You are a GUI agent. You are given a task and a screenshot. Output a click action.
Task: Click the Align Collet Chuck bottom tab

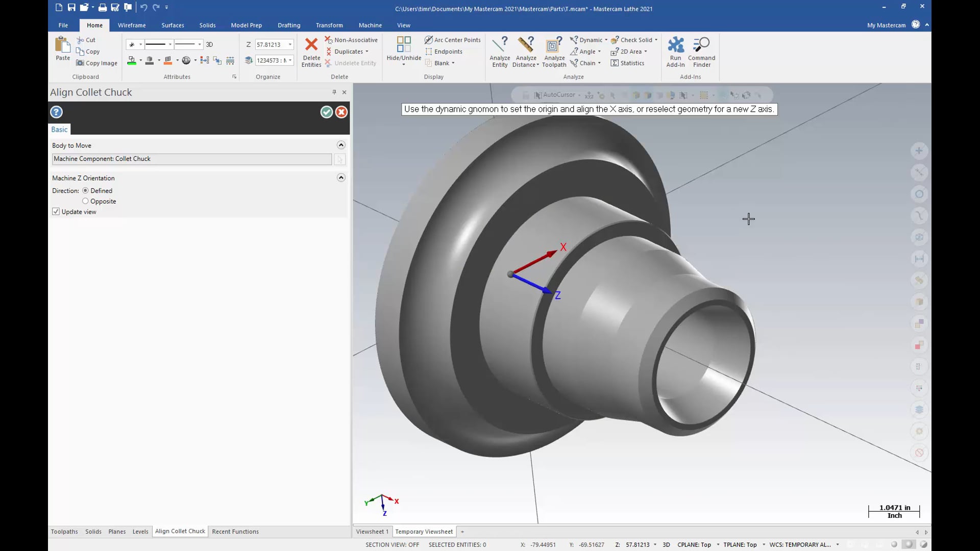tap(179, 531)
